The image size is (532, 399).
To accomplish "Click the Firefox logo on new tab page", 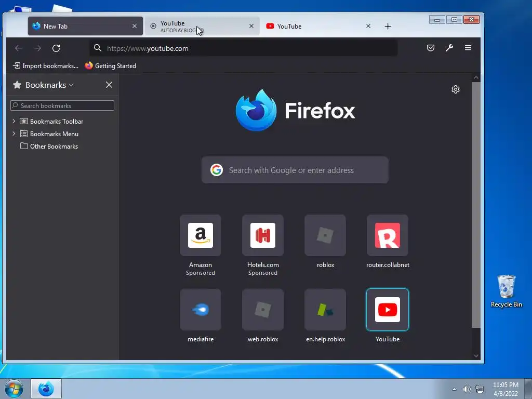I will pos(256,110).
